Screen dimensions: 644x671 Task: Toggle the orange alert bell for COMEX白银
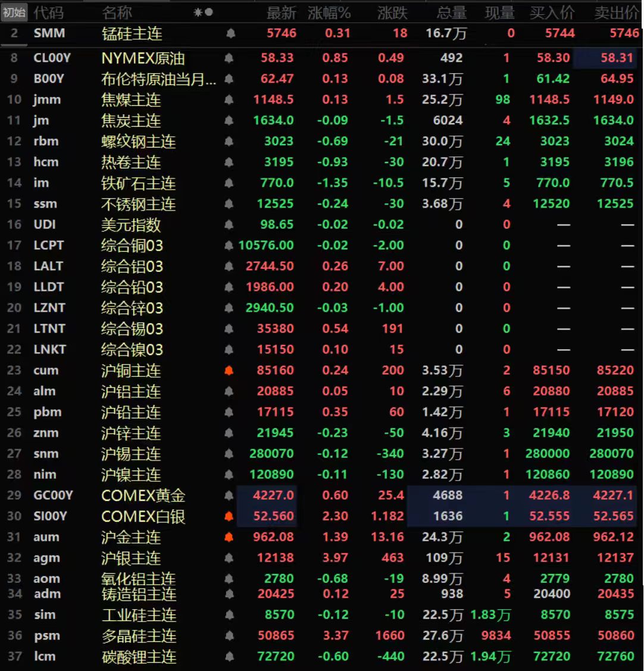(x=229, y=516)
